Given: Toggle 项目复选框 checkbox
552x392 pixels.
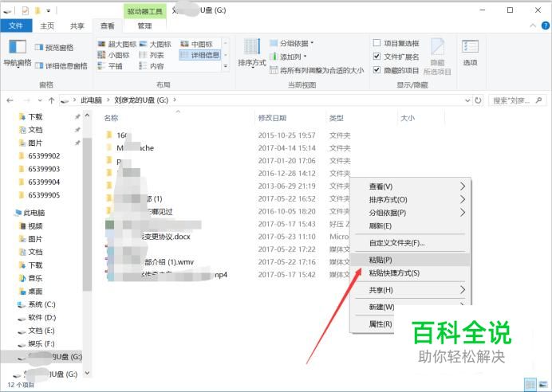Looking at the screenshot, I should [377, 43].
